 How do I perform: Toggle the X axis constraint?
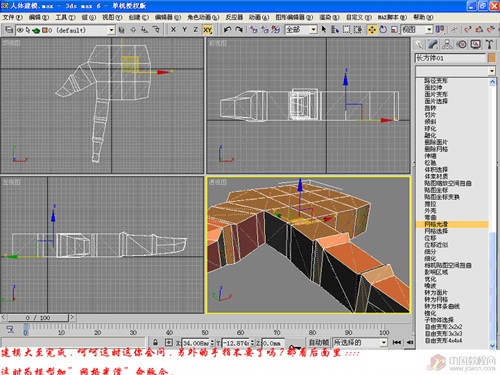[x=173, y=30]
